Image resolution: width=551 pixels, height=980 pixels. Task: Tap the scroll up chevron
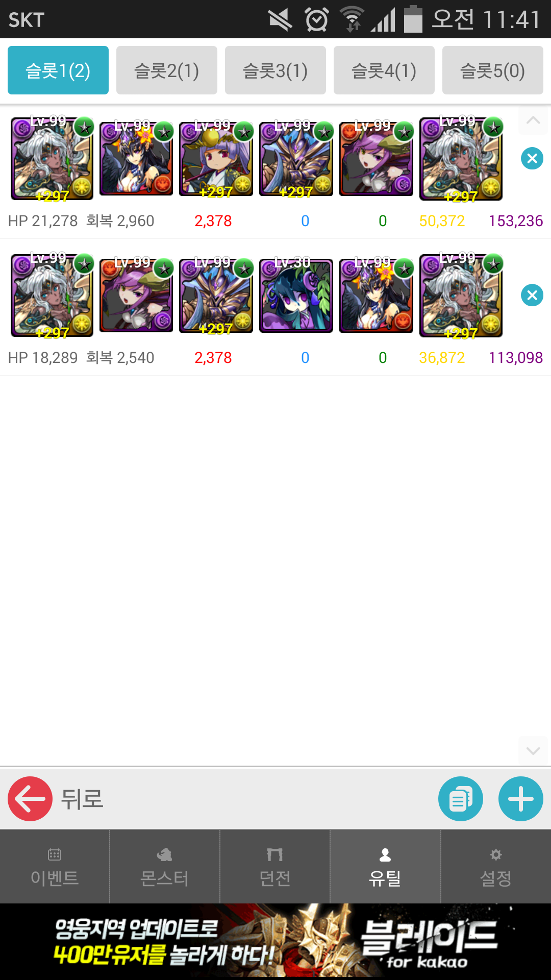coord(533,120)
